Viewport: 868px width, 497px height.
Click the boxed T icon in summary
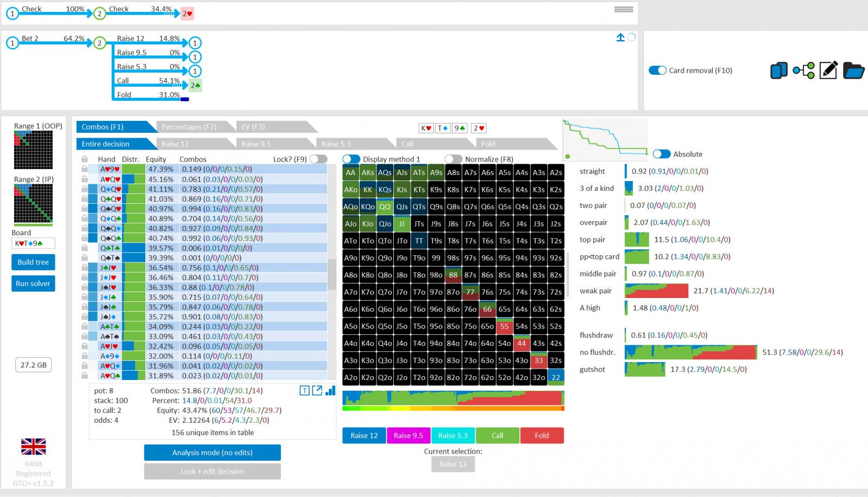[304, 391]
